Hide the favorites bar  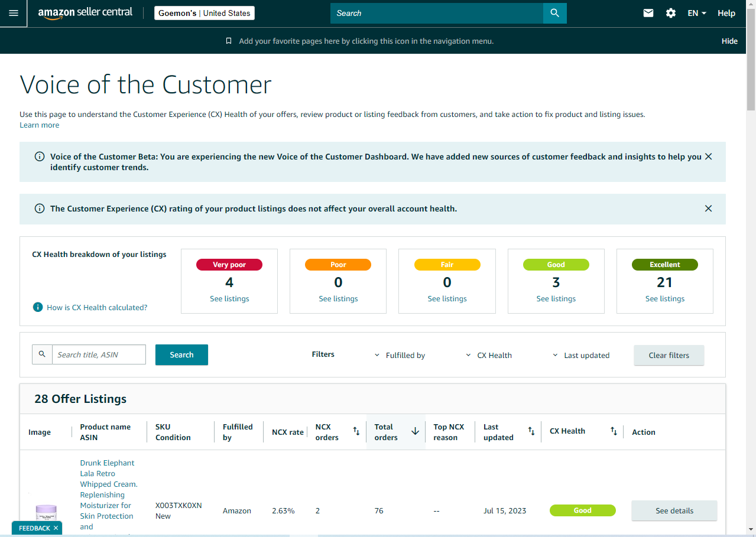[729, 41]
